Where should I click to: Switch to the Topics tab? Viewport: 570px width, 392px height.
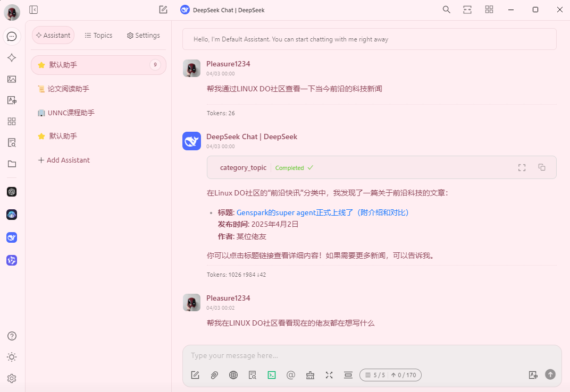98,35
